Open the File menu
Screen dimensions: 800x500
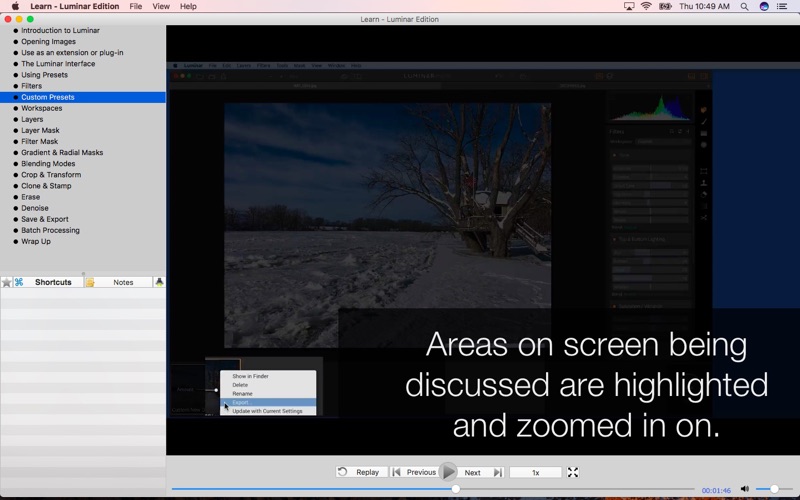pyautogui.click(x=136, y=6)
